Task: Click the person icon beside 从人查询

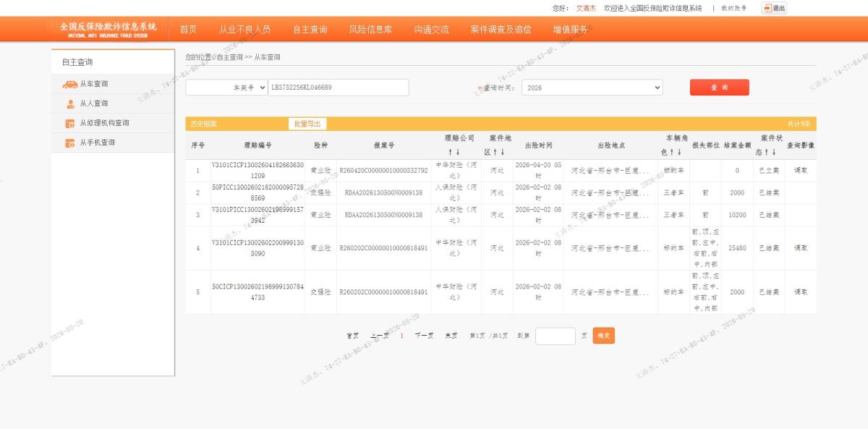Action: (70, 103)
